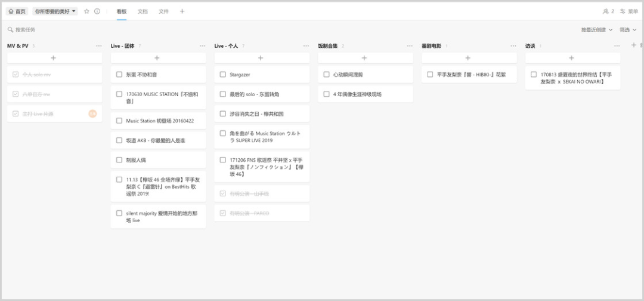Open the 170813 盛夏夜的世界终结 card
Viewport: 644px width, 301px height.
point(572,78)
